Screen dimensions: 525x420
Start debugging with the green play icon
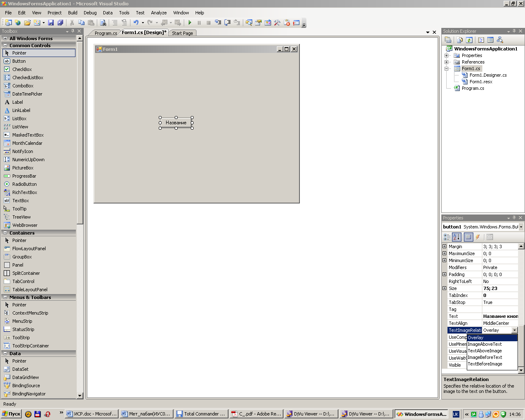(189, 23)
